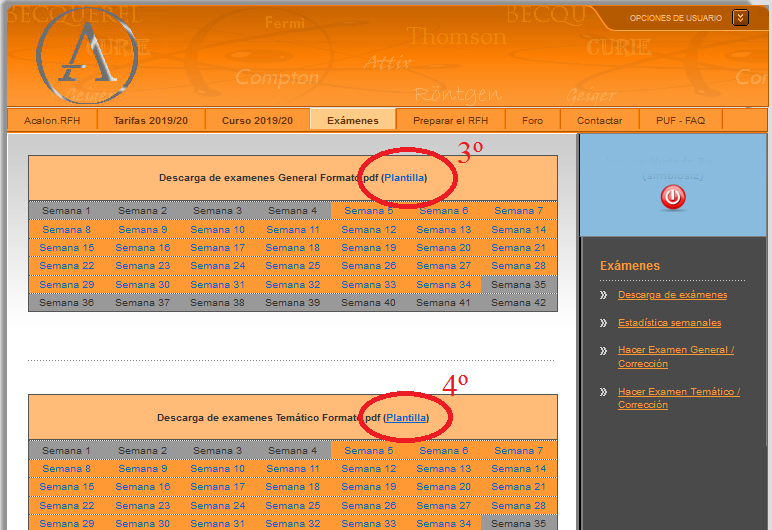
Task: Open the PUF - FAQ tab
Action: [680, 120]
